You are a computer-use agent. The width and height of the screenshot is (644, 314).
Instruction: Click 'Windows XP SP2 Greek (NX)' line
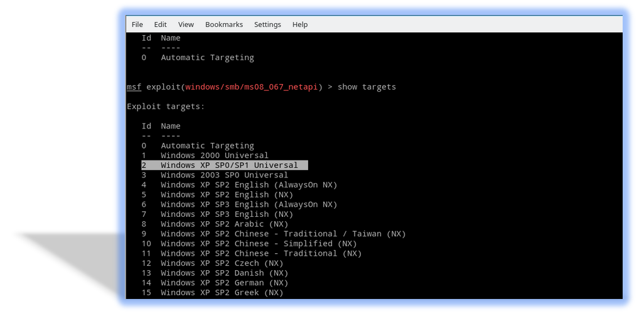[x=212, y=293]
